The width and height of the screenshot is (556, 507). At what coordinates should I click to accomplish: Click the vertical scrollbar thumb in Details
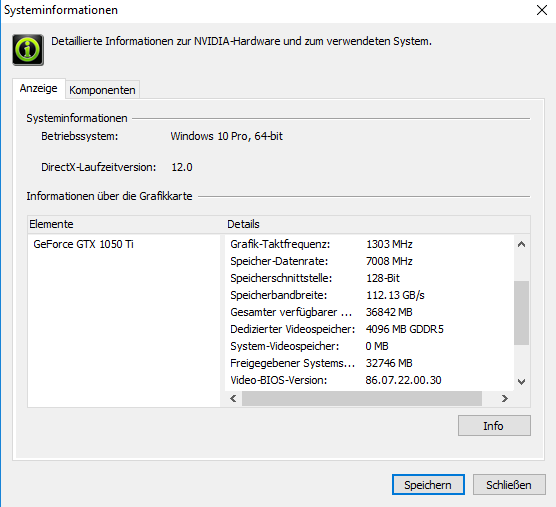(x=521, y=313)
